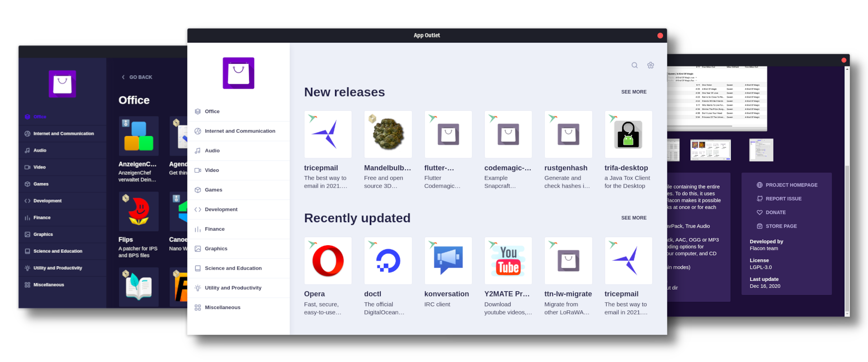Open the Flips app icon in the dark window
This screenshot has width=868, height=362.
click(x=139, y=212)
